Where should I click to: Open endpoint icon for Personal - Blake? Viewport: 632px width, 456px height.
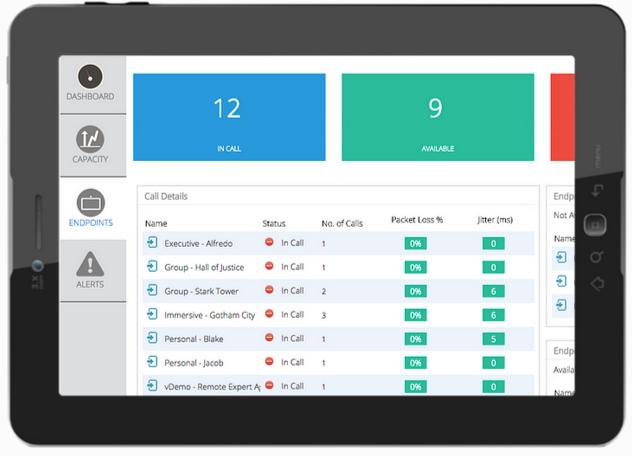152,338
